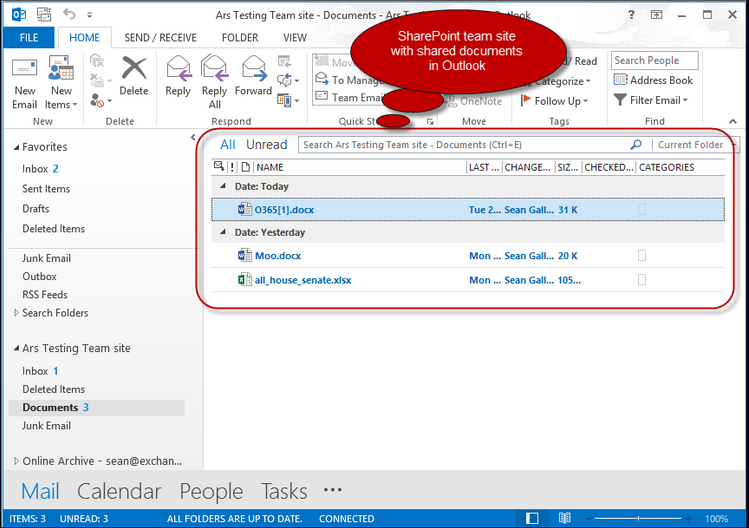Select the all_house_senate.xlsx file
Image resolution: width=749 pixels, height=528 pixels.
468,280
